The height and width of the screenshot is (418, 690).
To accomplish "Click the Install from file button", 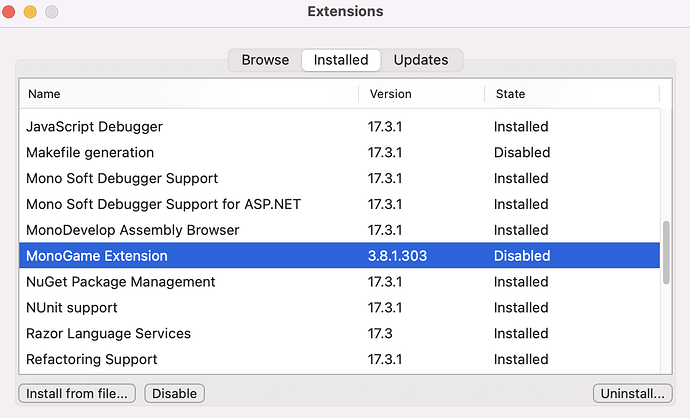I will [x=77, y=393].
